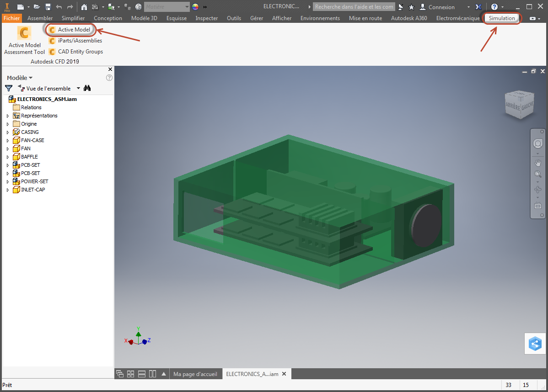Click the Look At view icon
The height and width of the screenshot is (392, 548).
tap(537, 206)
